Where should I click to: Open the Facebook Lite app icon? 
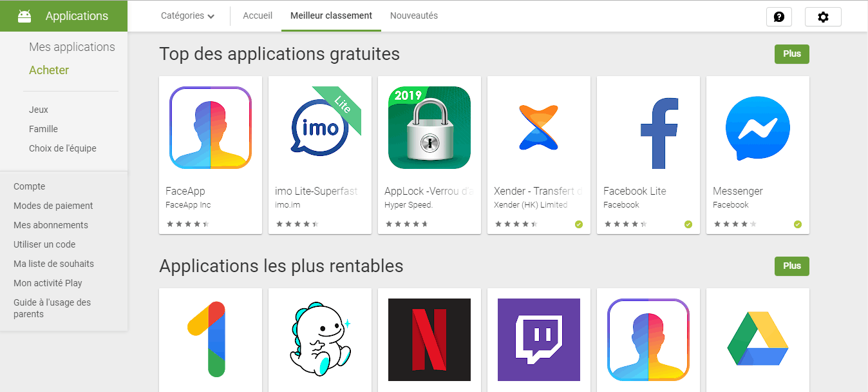point(648,128)
